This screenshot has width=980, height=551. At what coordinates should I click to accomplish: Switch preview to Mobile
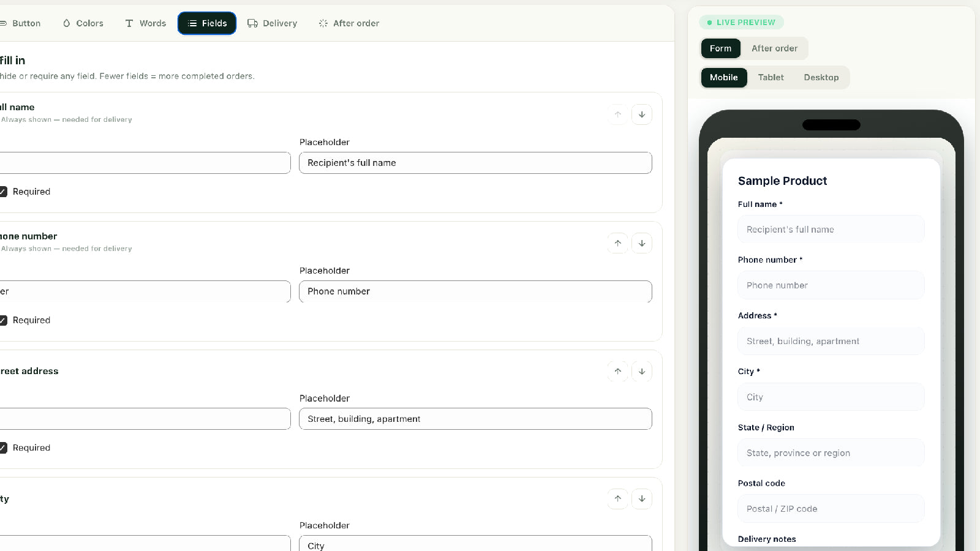click(724, 78)
